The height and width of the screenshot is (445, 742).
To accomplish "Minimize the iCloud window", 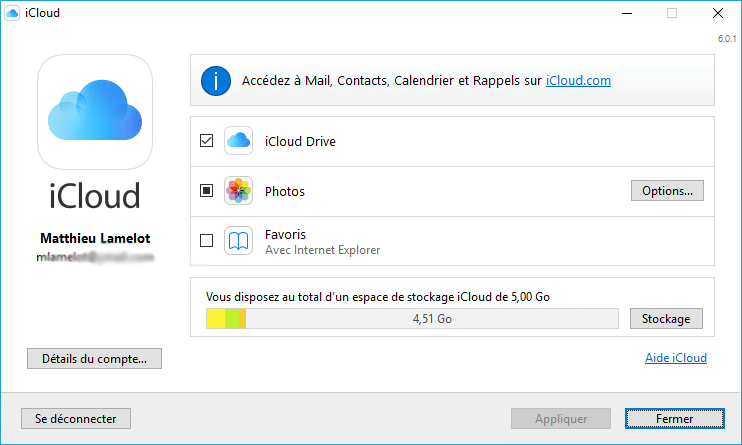I will click(x=627, y=13).
